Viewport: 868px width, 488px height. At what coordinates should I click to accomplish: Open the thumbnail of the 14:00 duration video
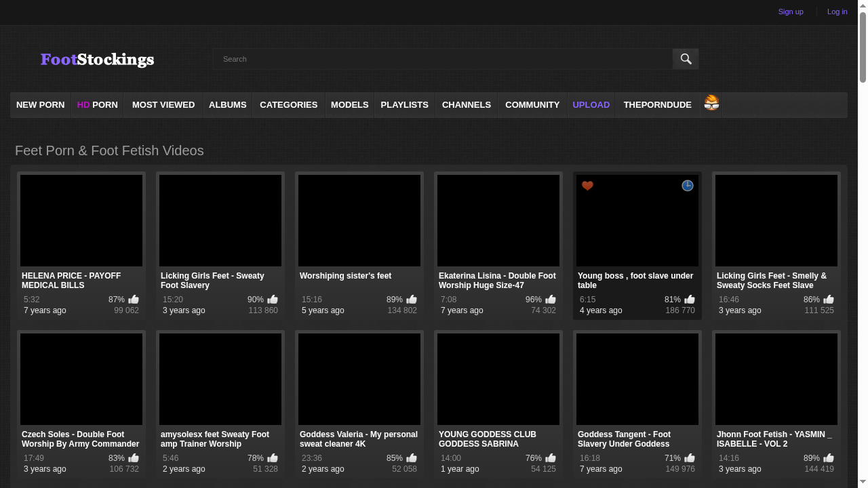tap(498, 379)
